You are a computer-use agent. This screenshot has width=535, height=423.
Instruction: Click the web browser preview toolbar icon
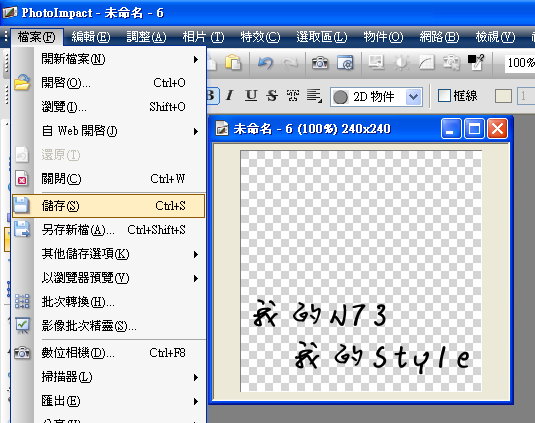click(x=345, y=62)
